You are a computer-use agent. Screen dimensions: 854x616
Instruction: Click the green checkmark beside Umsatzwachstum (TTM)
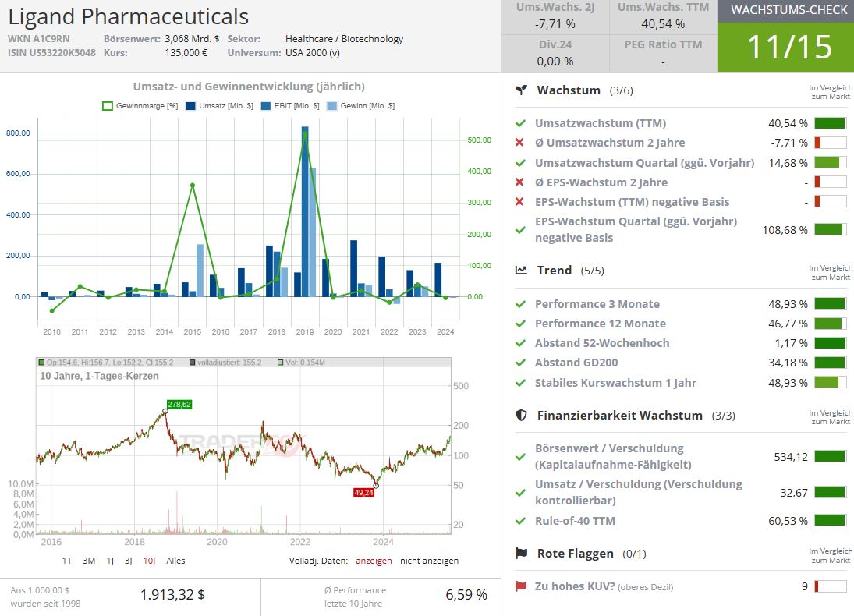coord(520,123)
